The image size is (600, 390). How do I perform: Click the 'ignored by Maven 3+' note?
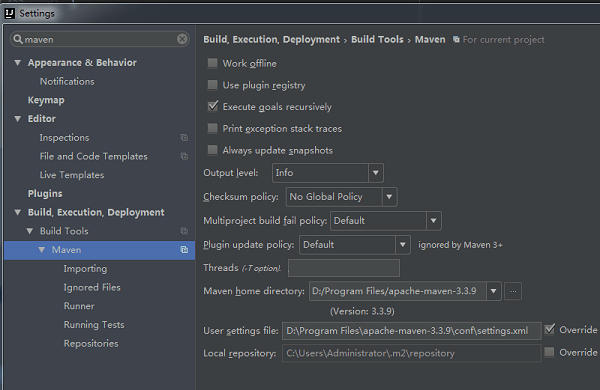(460, 245)
